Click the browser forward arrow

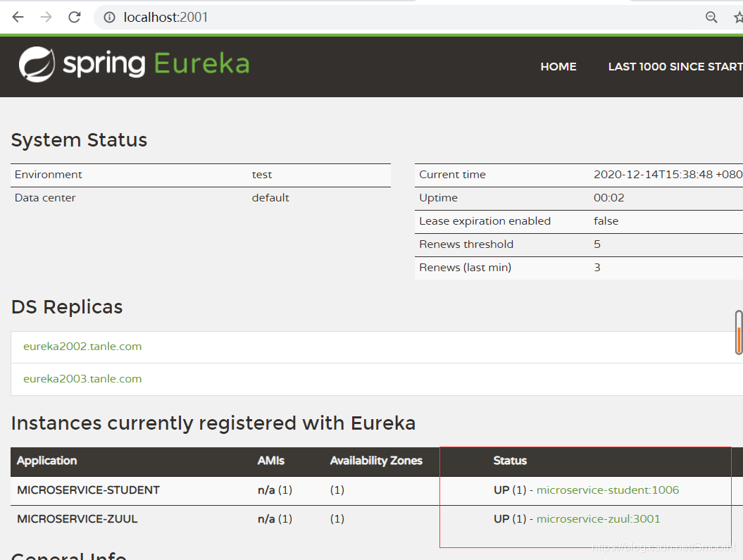pyautogui.click(x=46, y=18)
